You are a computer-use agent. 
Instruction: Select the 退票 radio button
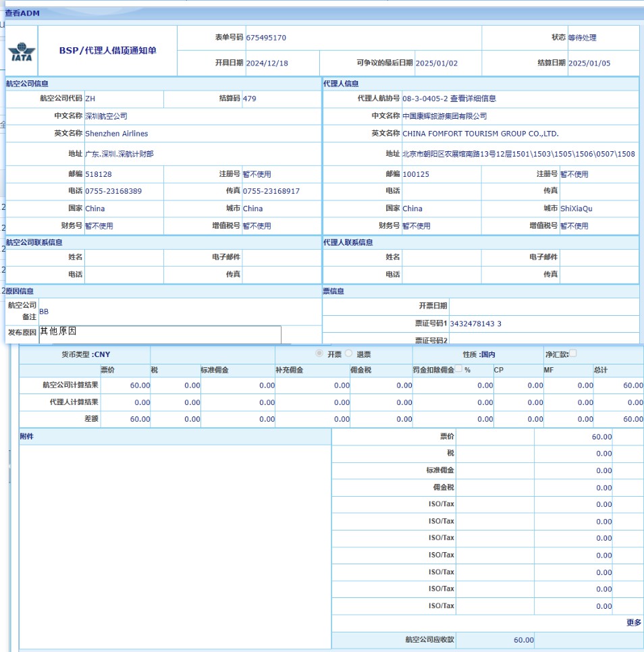(x=349, y=354)
